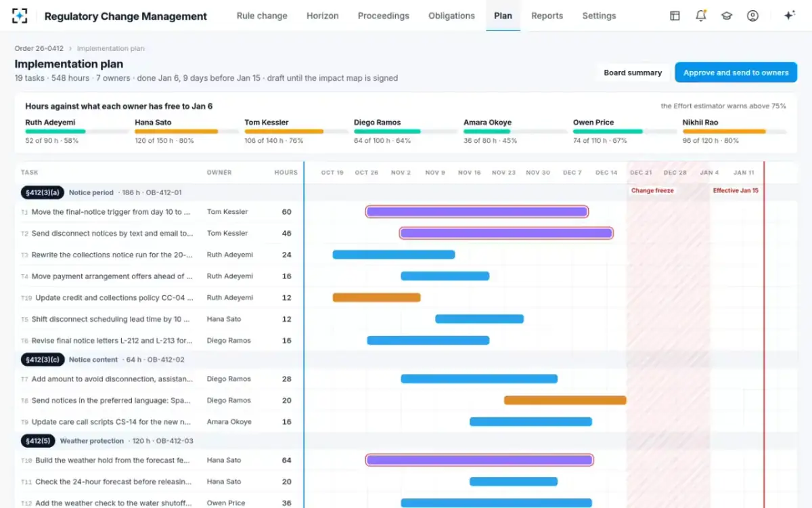The height and width of the screenshot is (508, 812).
Task: Click Owen Price's capacity progress bar
Action: click(625, 131)
